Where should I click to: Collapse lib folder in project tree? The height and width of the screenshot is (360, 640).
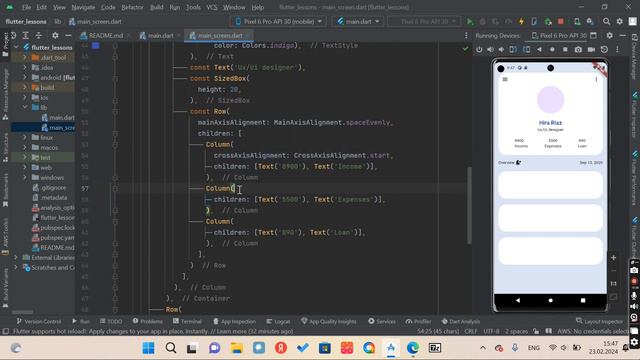[25, 107]
